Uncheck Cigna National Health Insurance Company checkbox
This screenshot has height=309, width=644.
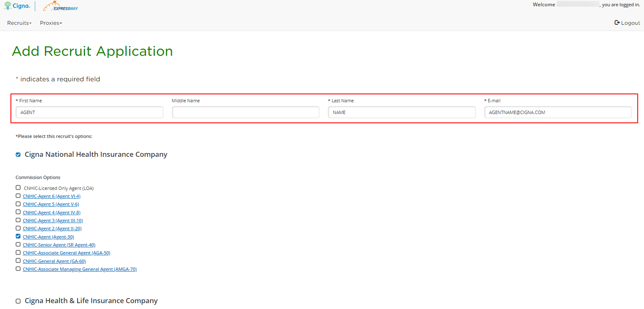click(x=18, y=155)
